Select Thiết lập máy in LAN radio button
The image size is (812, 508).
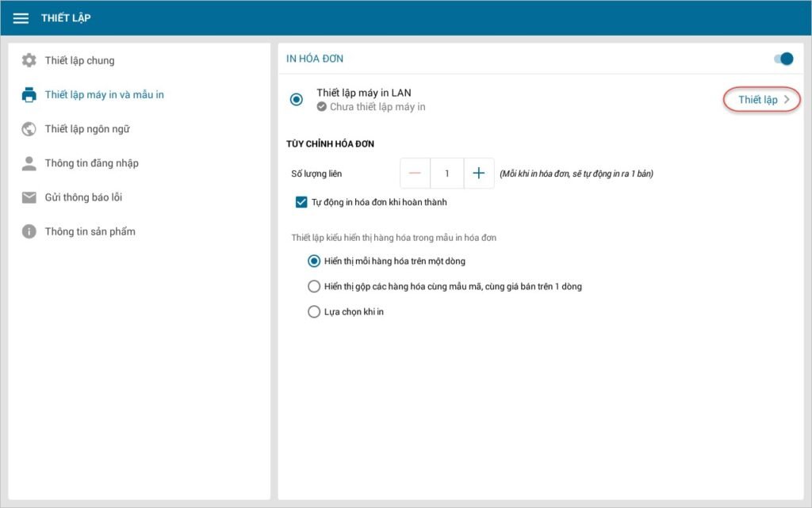[297, 99]
